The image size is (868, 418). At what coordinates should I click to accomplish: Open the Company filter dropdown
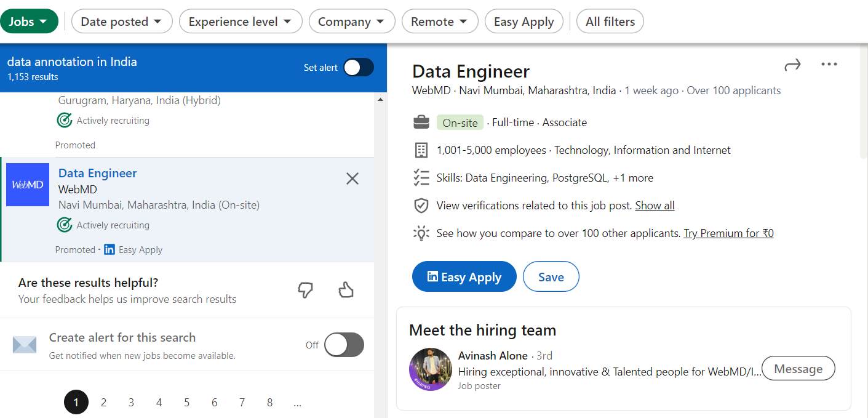[352, 22]
